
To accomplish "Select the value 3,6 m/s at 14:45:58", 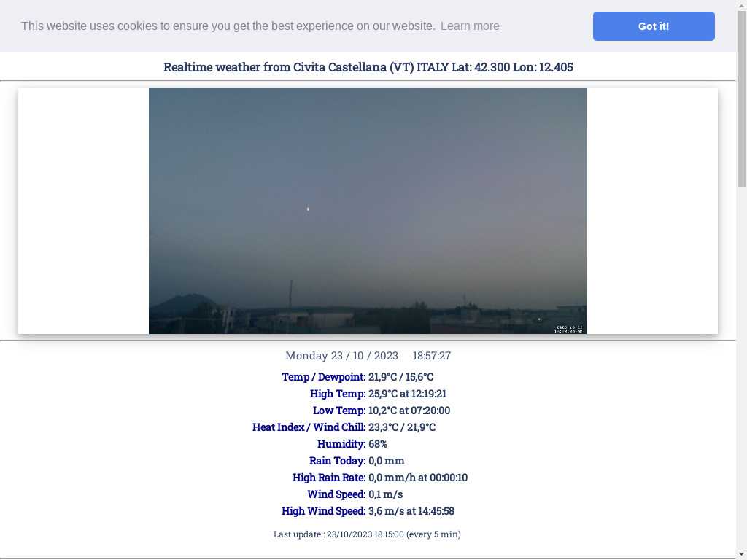I will click(411, 511).
